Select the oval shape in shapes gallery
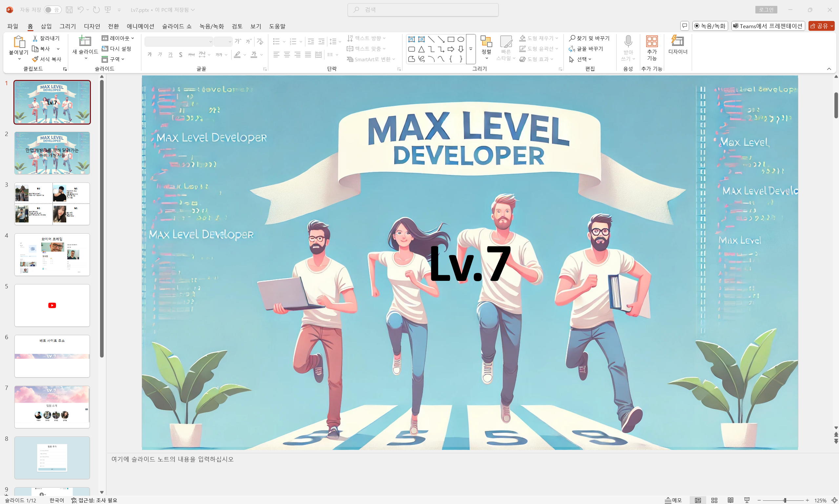839x504 pixels. point(460,39)
